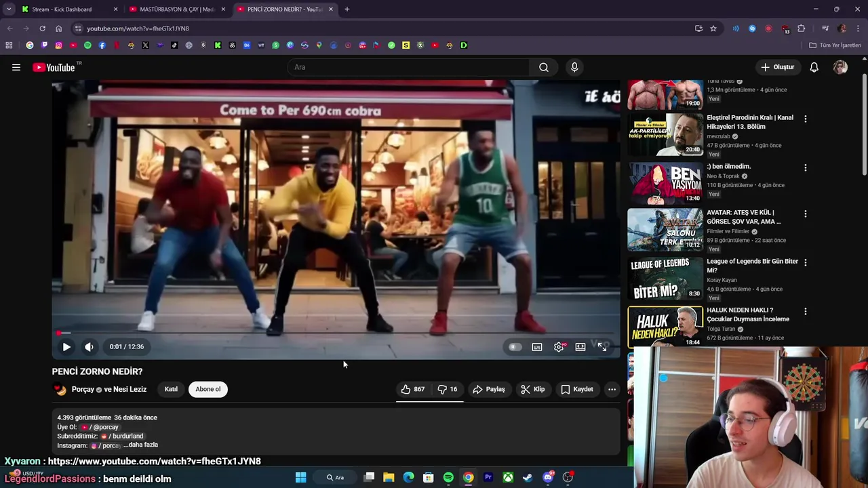Open Premiere Pro from the taskbar

(x=488, y=477)
